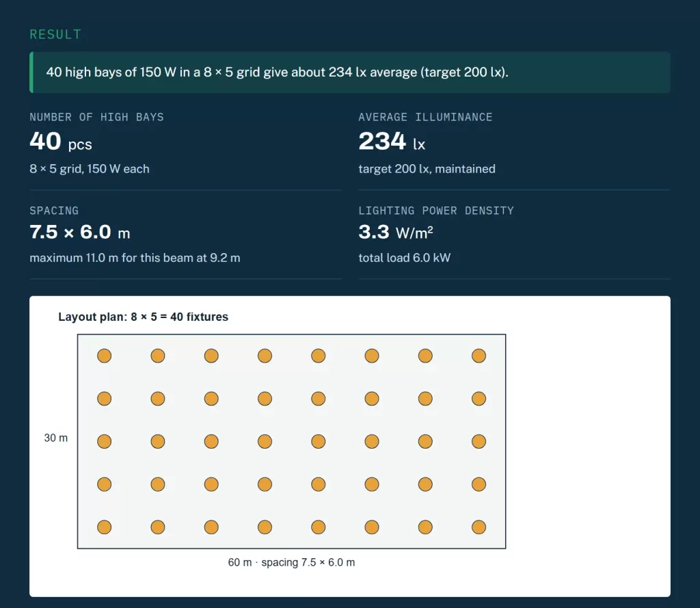This screenshot has height=608, width=700.
Task: Click the LIGHTING POWER DENSITY label
Action: click(435, 211)
